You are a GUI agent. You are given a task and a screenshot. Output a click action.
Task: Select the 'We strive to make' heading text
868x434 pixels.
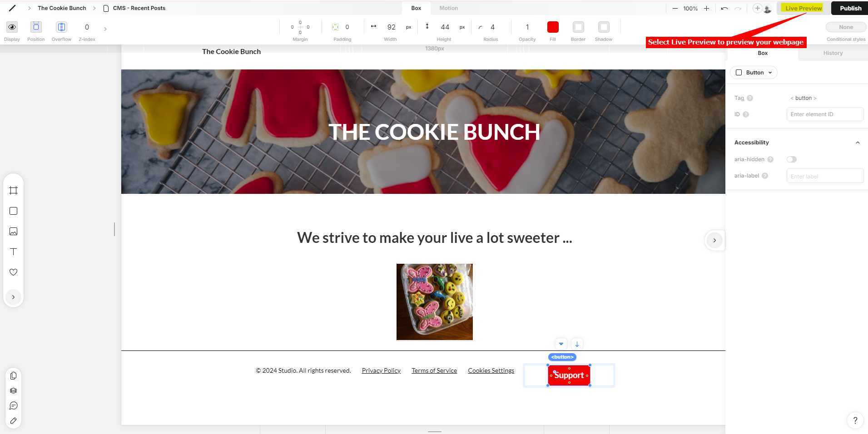[x=435, y=238]
